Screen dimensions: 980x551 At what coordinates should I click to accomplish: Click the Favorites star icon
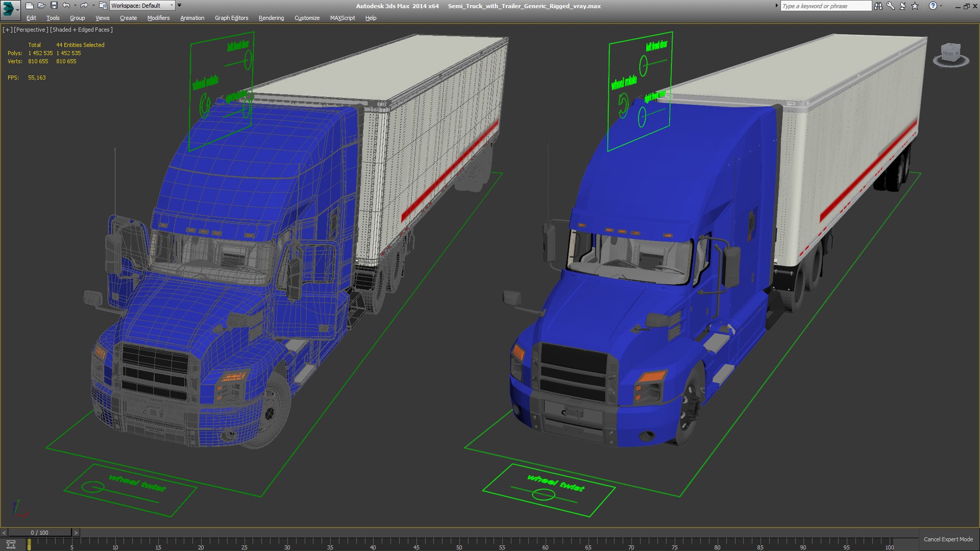point(915,6)
